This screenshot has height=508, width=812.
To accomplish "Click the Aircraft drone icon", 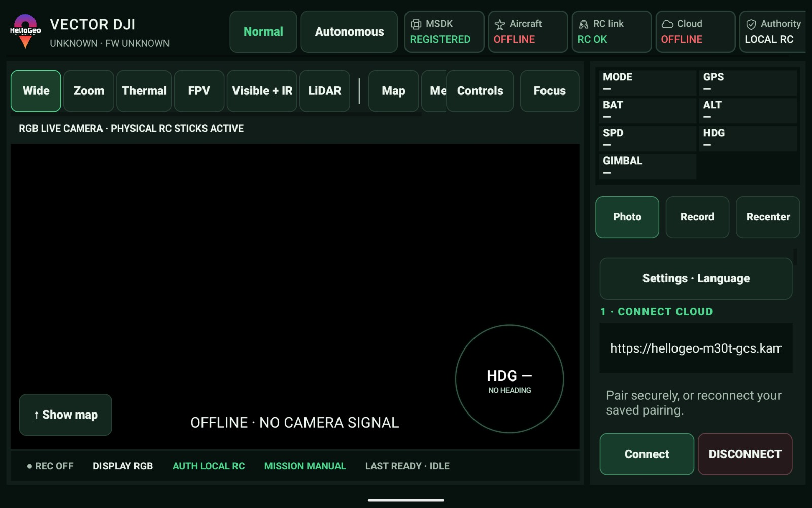I will click(499, 24).
